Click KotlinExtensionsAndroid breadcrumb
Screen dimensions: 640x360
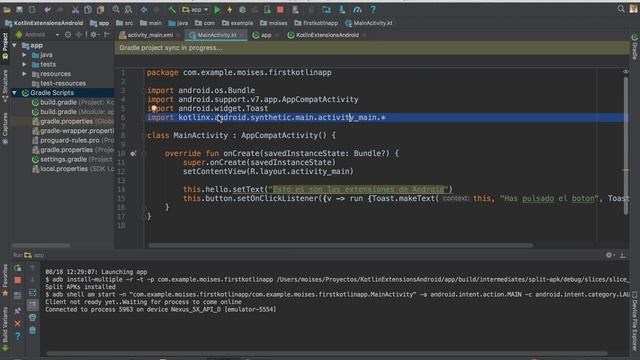(x=44, y=23)
